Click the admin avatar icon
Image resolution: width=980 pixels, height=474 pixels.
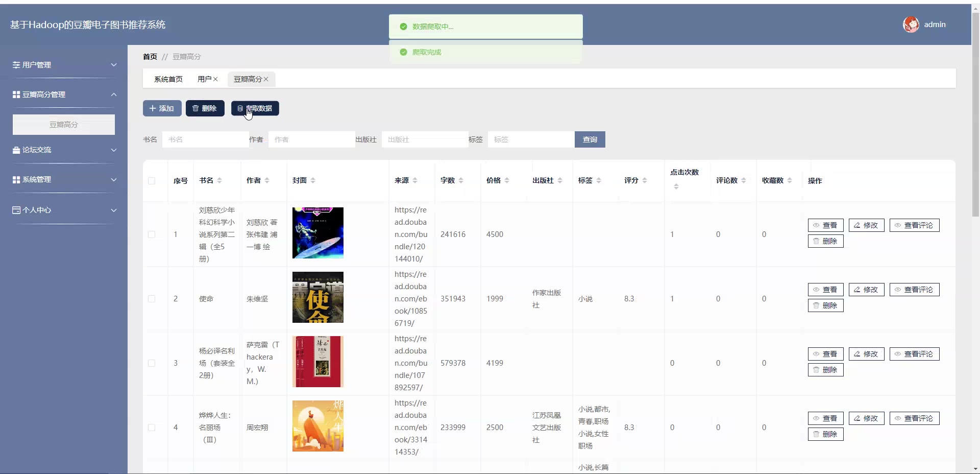[x=911, y=25]
